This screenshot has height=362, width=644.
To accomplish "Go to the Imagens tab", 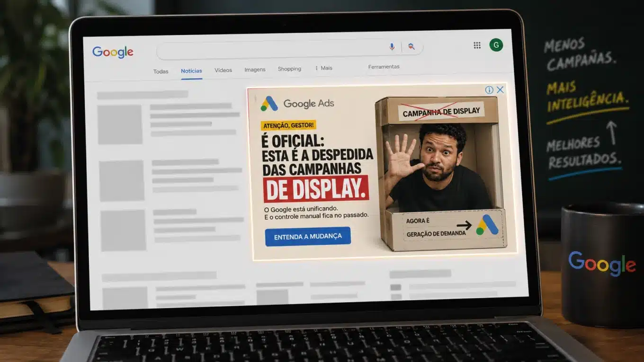I will click(x=255, y=70).
